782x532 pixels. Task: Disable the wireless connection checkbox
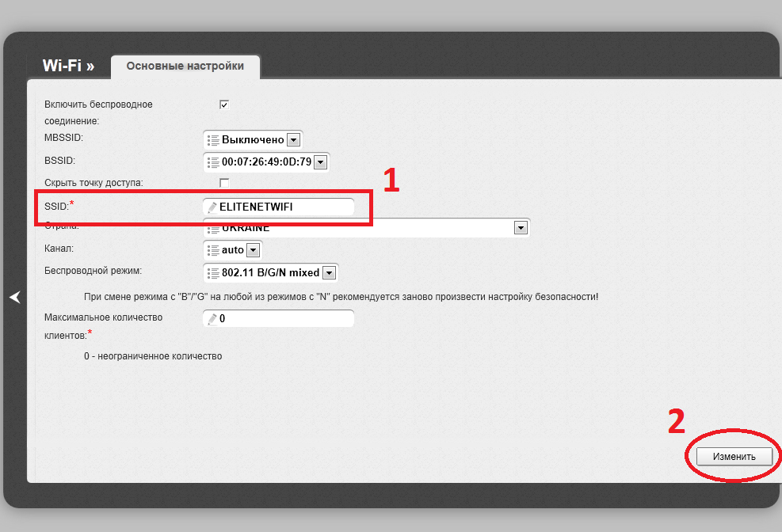[224, 104]
